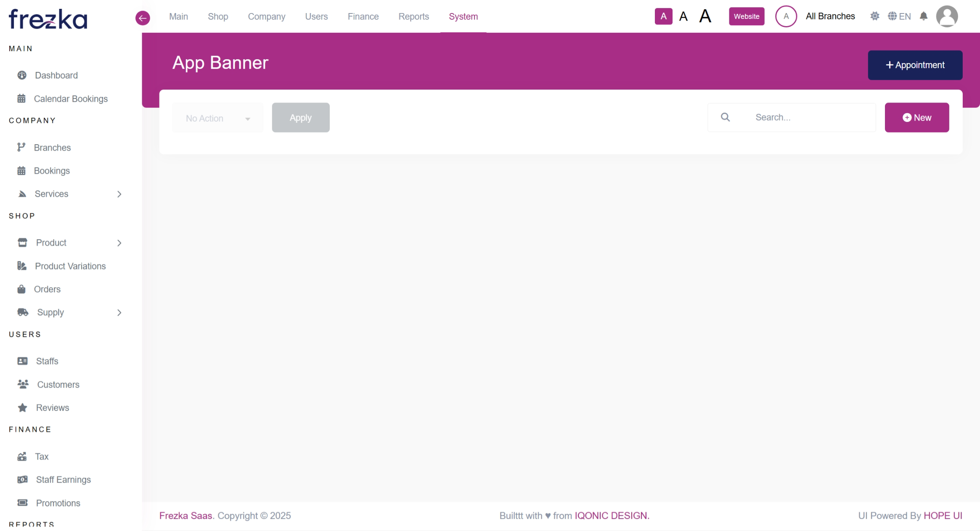Select the largest font size A

(x=705, y=16)
